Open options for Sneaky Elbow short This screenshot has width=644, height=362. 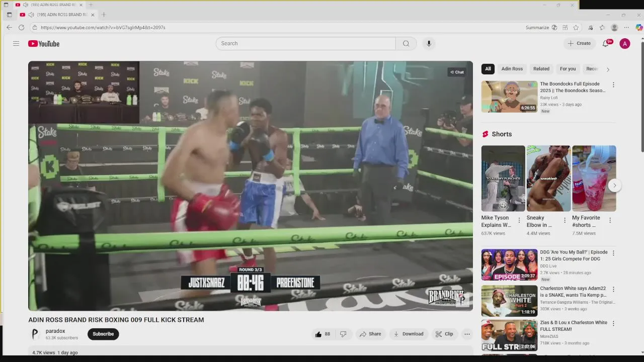[565, 220]
